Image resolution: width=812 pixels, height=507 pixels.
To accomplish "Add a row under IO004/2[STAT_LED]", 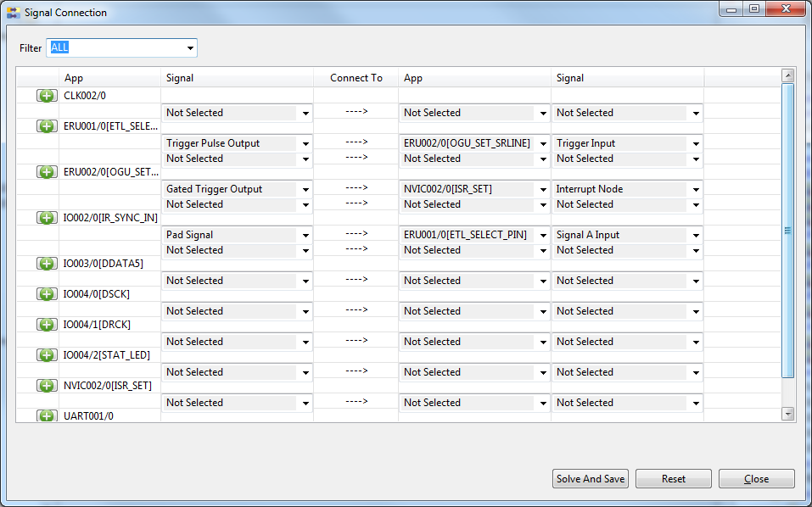I will tap(47, 355).
